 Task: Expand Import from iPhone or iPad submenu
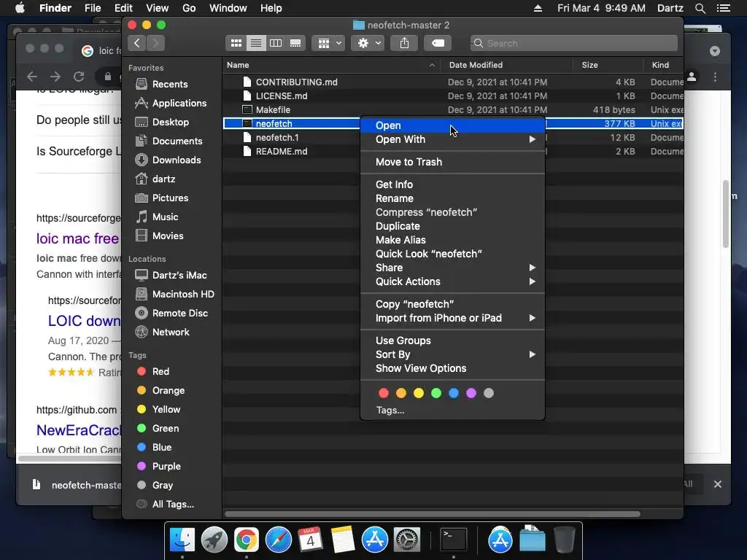pyautogui.click(x=452, y=318)
